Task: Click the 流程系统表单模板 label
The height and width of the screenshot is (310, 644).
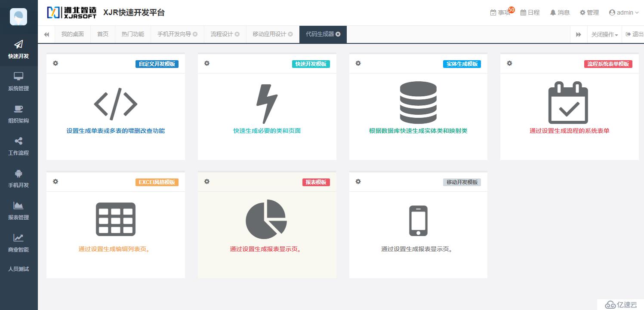Action: coord(608,64)
